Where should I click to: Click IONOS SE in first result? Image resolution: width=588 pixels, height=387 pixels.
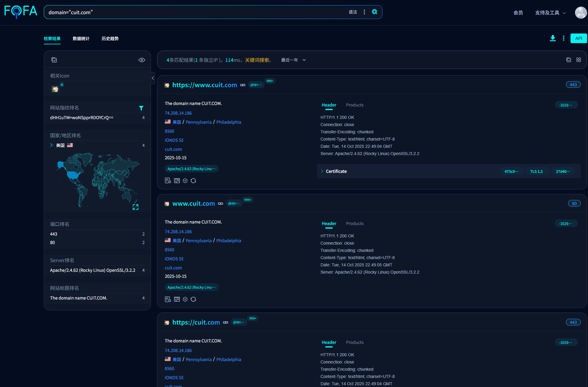[174, 140]
